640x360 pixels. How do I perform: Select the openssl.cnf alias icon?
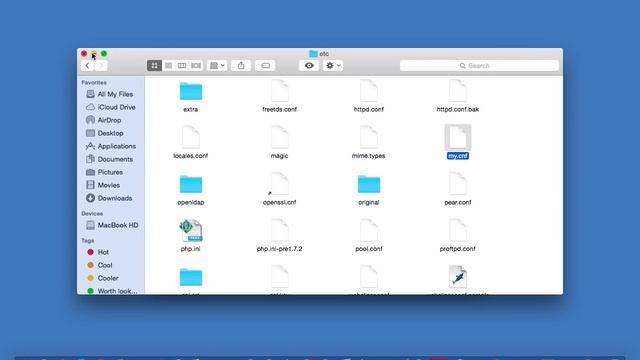[x=279, y=184]
